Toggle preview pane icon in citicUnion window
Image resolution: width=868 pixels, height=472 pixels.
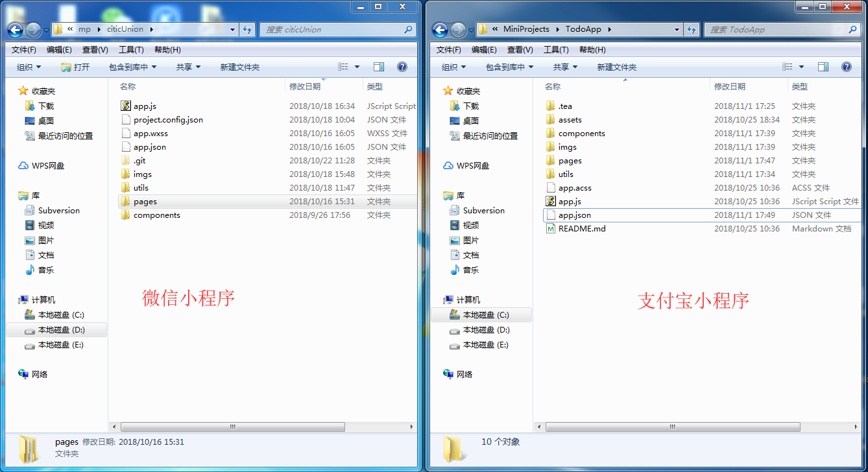tap(379, 67)
